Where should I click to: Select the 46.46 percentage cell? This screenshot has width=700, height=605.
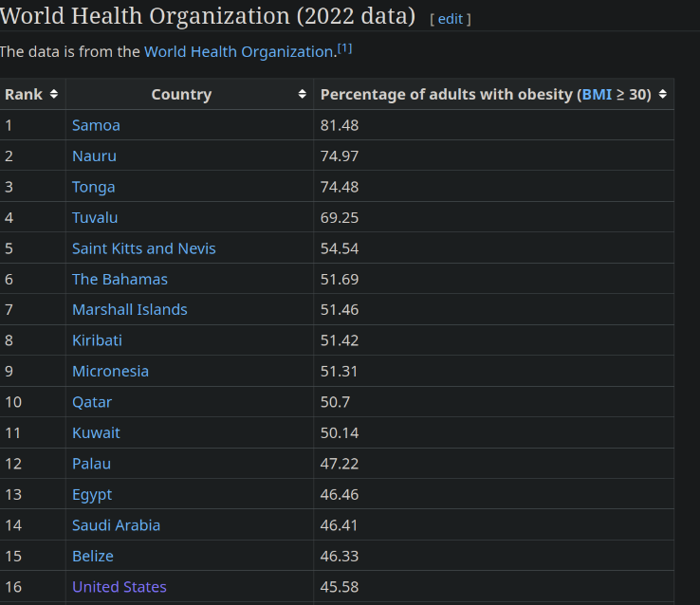pos(493,494)
